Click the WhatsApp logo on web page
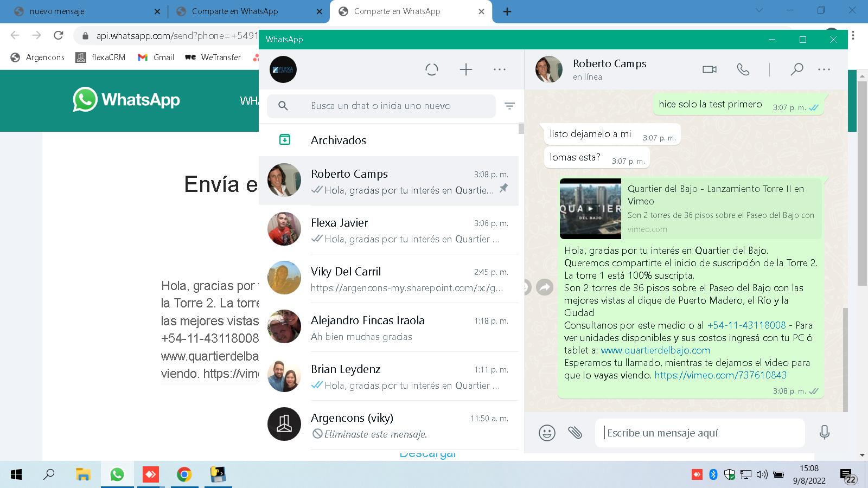868x488 pixels. point(126,100)
